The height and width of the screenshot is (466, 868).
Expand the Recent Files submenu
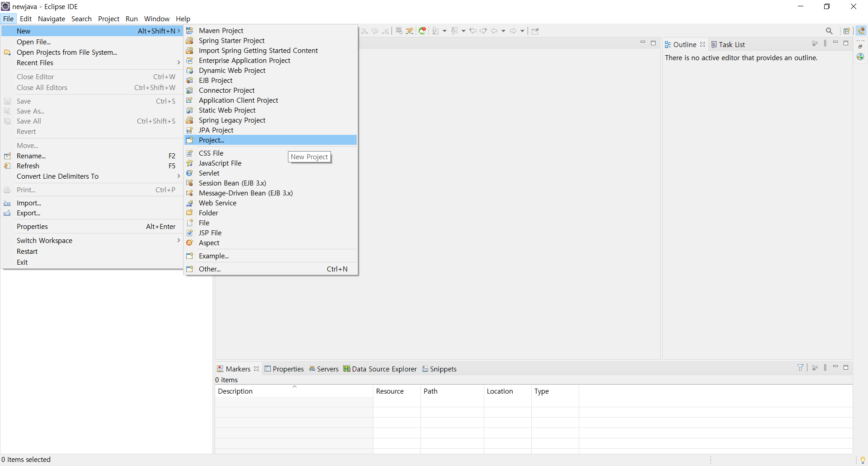92,62
